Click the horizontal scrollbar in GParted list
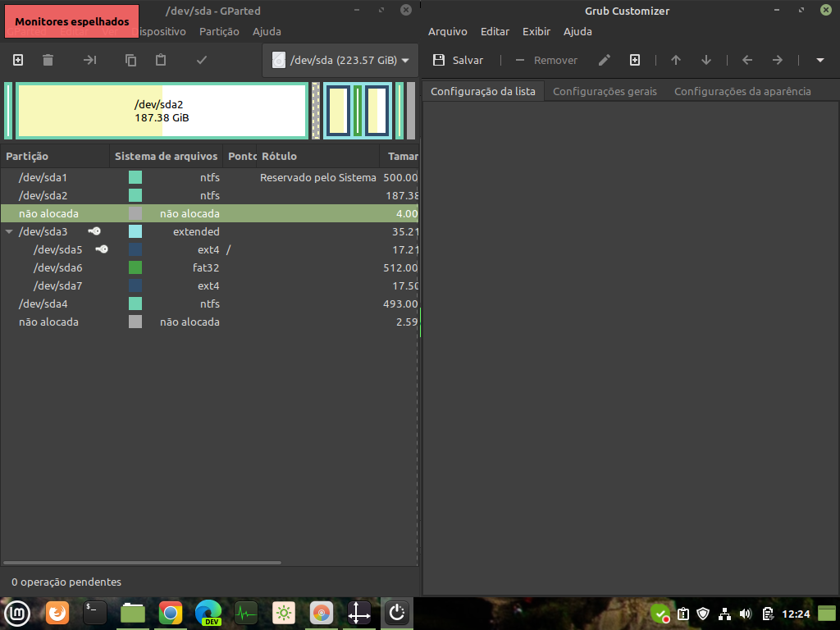Viewport: 840px width, 630px height. (142, 563)
